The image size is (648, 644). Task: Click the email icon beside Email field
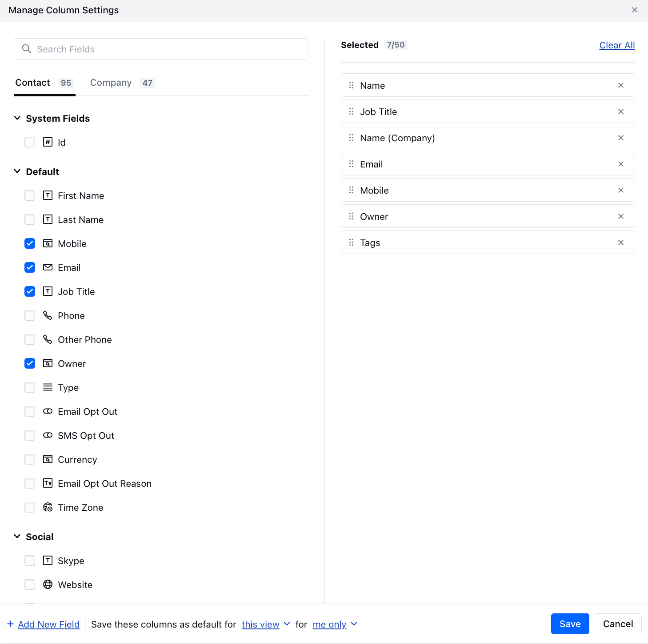click(x=48, y=267)
